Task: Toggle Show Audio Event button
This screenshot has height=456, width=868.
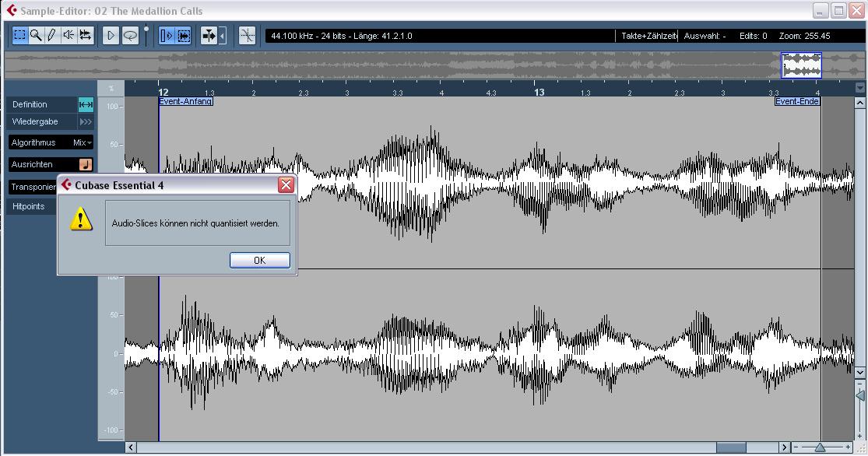Action: 166,36
